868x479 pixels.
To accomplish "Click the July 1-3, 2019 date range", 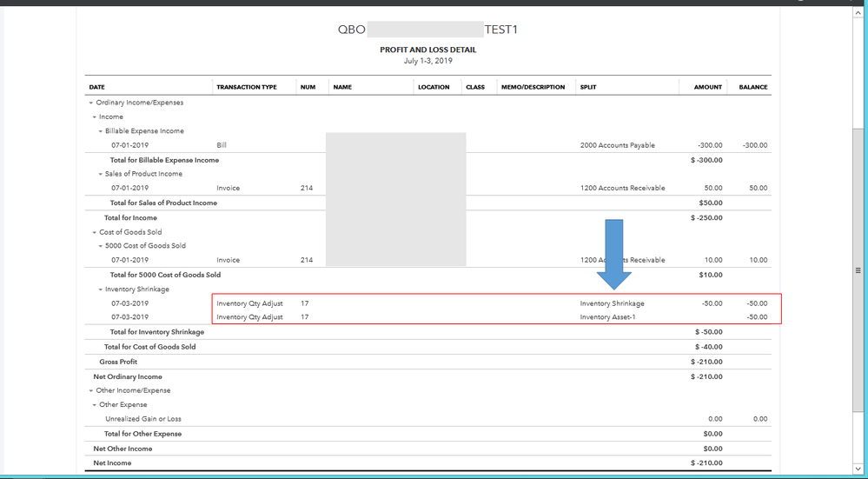I will (427, 62).
